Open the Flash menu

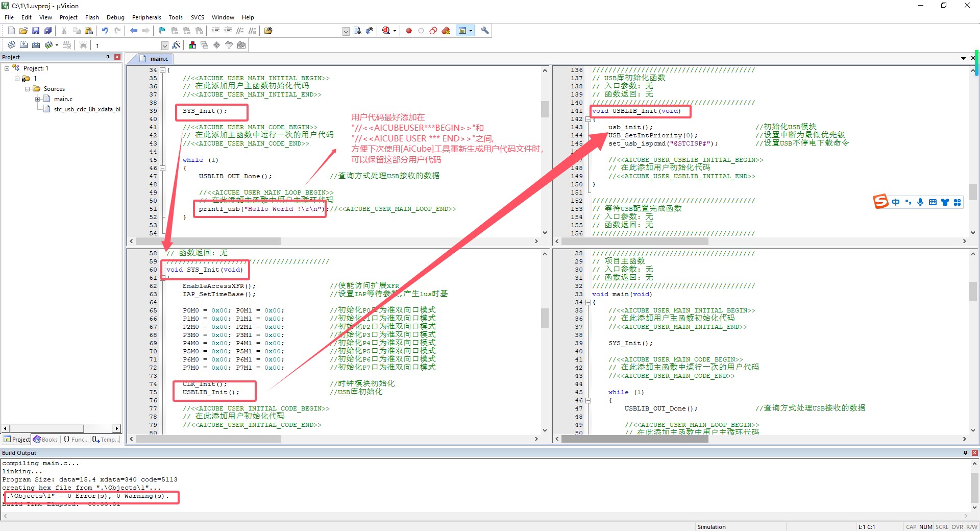tap(92, 17)
